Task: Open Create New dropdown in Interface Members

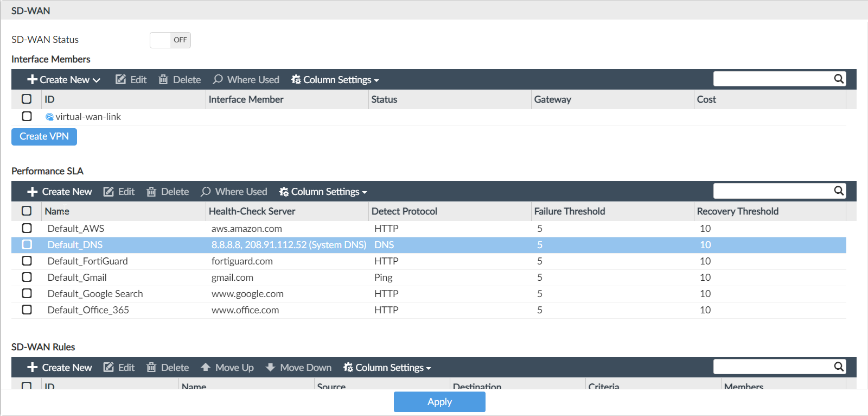Action: coord(64,80)
